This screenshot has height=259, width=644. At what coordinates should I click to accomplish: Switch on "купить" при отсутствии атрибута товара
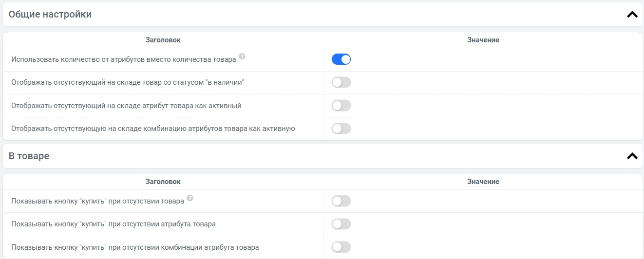point(341,224)
